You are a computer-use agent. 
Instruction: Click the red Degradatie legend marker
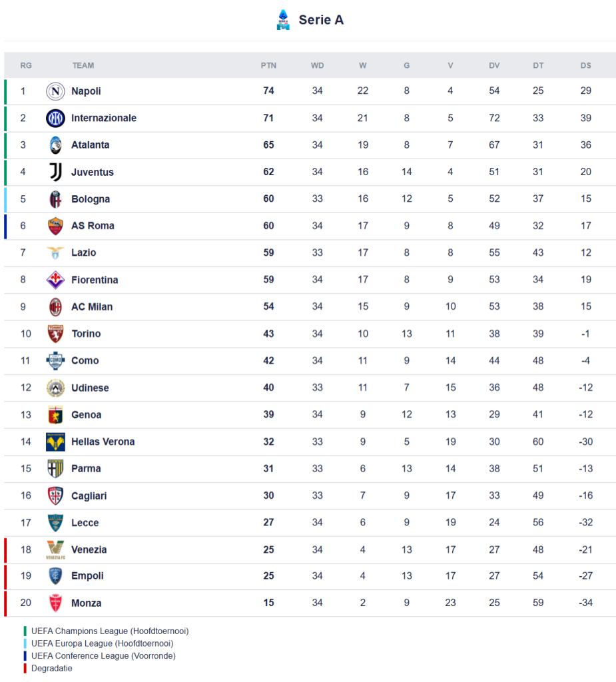click(x=25, y=668)
